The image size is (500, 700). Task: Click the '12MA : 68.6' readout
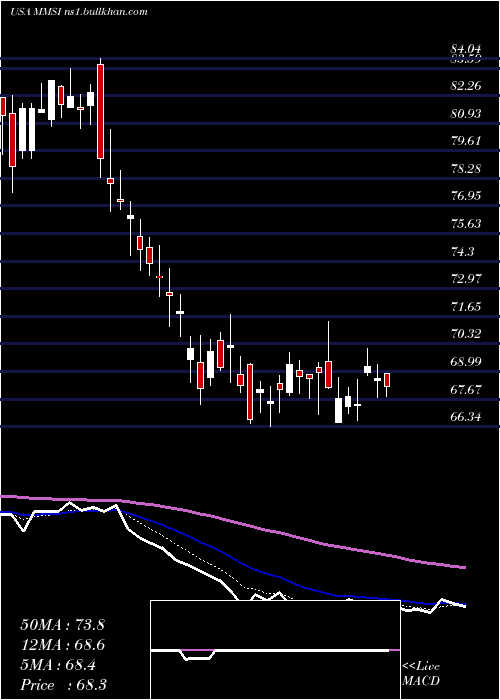coord(62,645)
